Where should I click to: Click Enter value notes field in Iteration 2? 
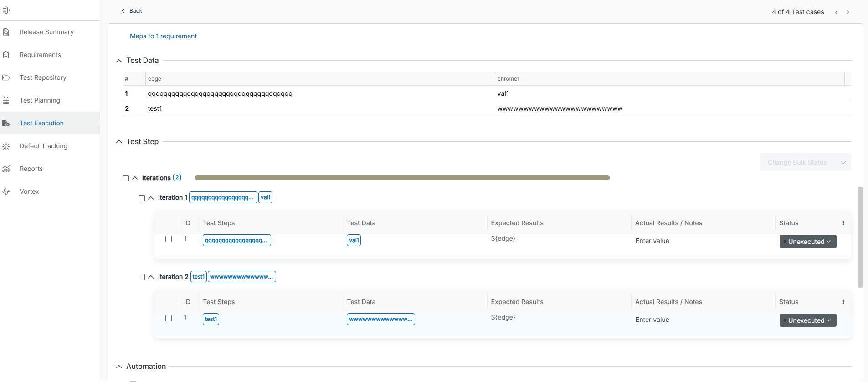[652, 320]
